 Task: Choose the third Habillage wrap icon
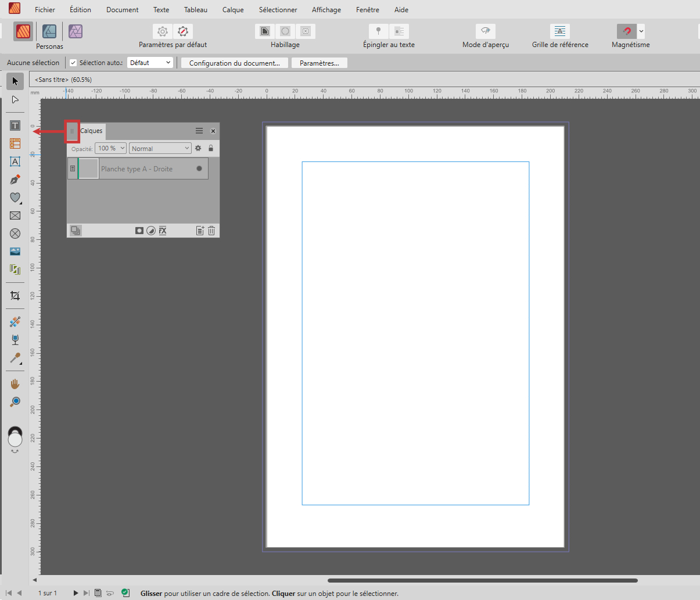click(x=306, y=31)
